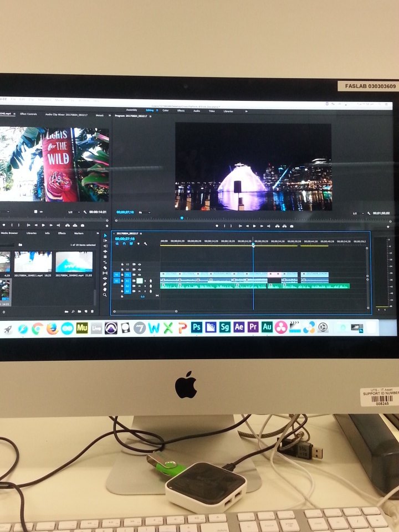Launch Photoshop from the Dock
The height and width of the screenshot is (532, 399).
point(196,327)
